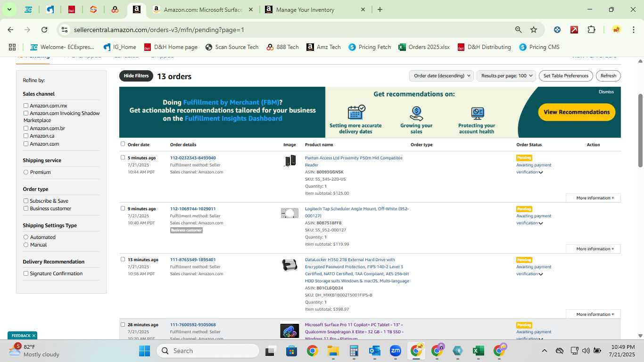Select the Premium shipping service radio
The image size is (644, 362).
[26, 172]
